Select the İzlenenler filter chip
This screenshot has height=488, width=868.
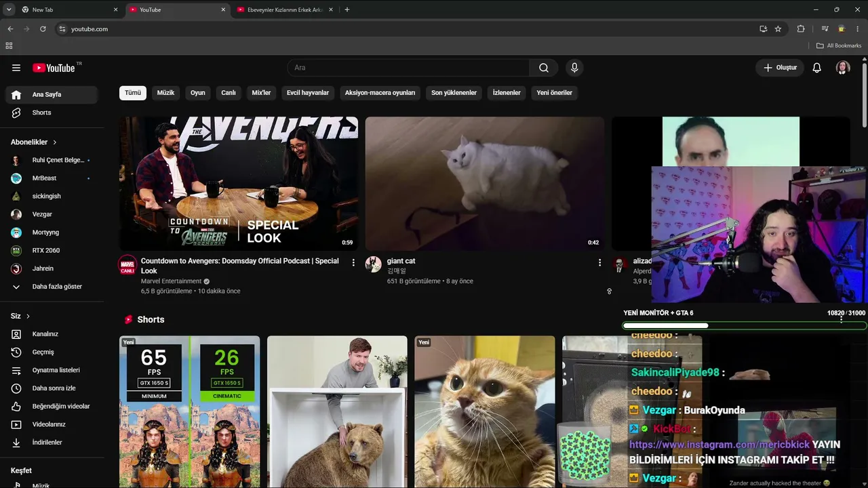coord(507,93)
